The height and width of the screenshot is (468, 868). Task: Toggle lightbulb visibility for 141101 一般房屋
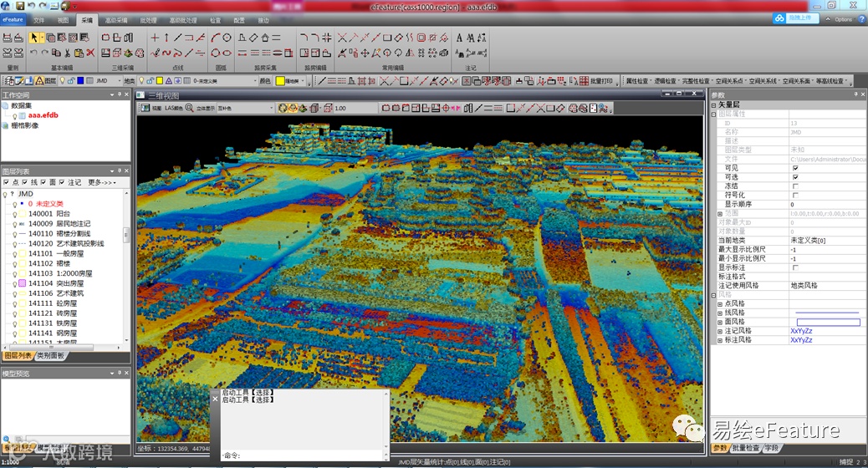pyautogui.click(x=14, y=253)
